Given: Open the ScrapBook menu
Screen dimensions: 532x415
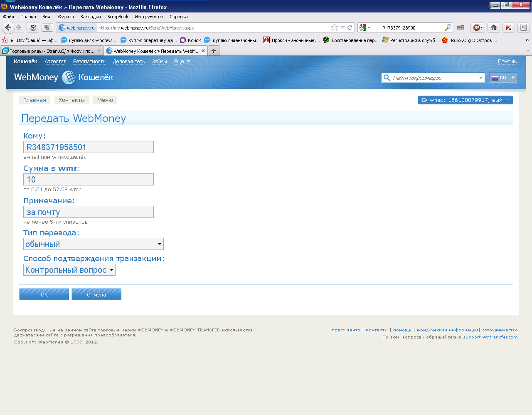Looking at the screenshot, I should pos(118,17).
